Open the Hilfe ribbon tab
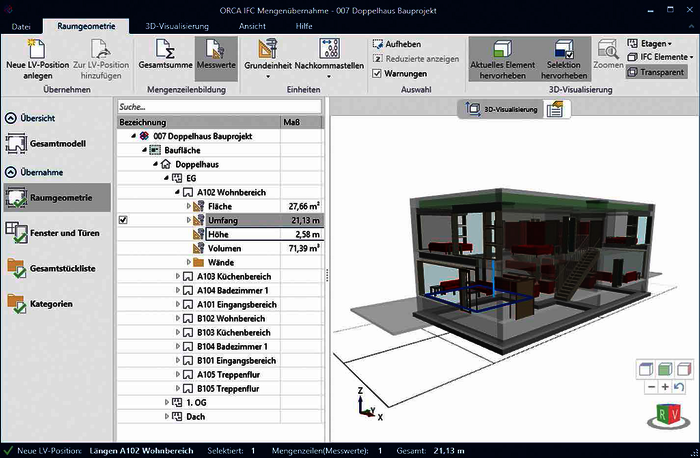 (x=304, y=26)
